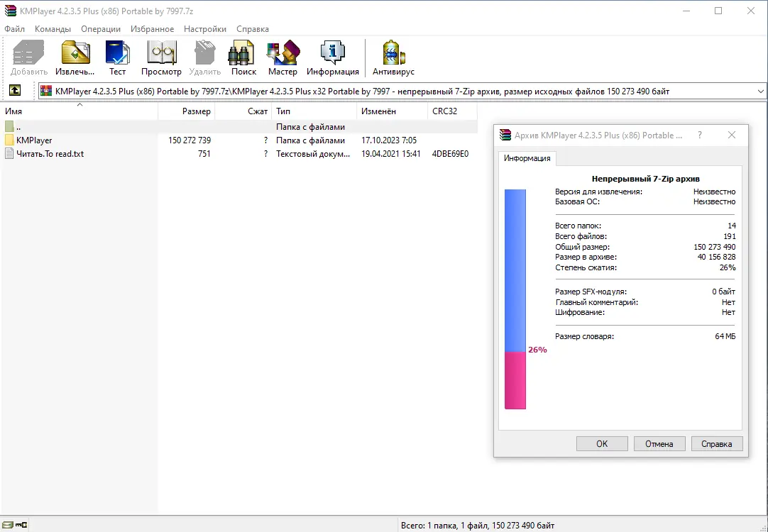This screenshot has width=768, height=532.
Task: Go up one folder level arrow
Action: click(x=15, y=91)
